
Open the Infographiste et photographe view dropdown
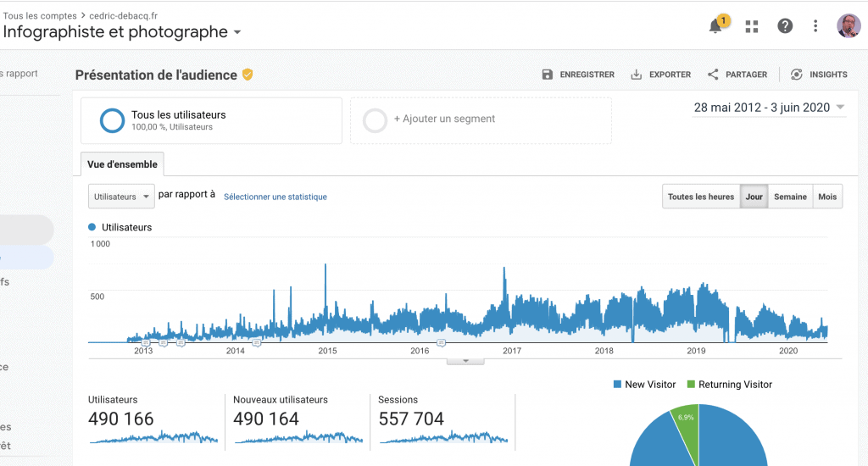pyautogui.click(x=237, y=32)
